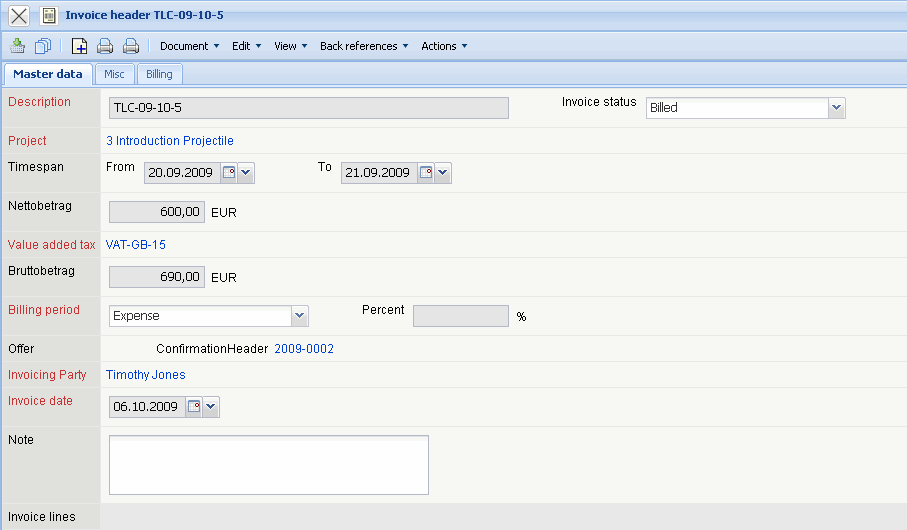Expand the From date dropdown arrow
This screenshot has height=530, width=907.
(x=246, y=173)
